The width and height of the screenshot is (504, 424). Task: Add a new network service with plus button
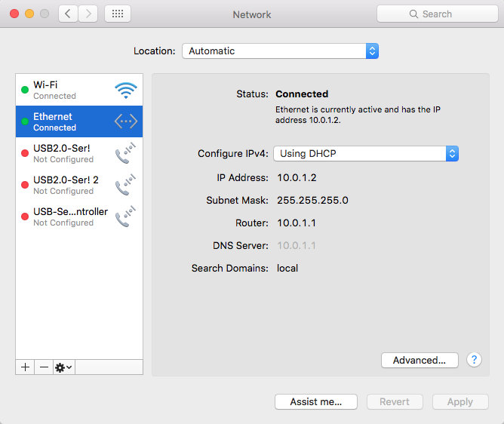(x=25, y=367)
